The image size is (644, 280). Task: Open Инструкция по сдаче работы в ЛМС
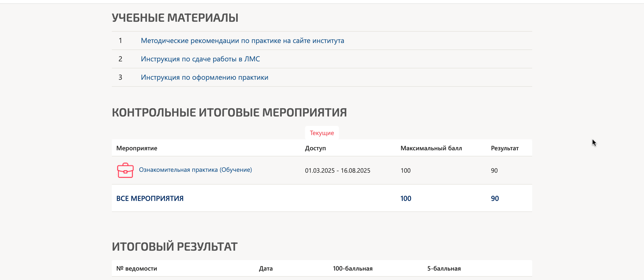tap(200, 59)
